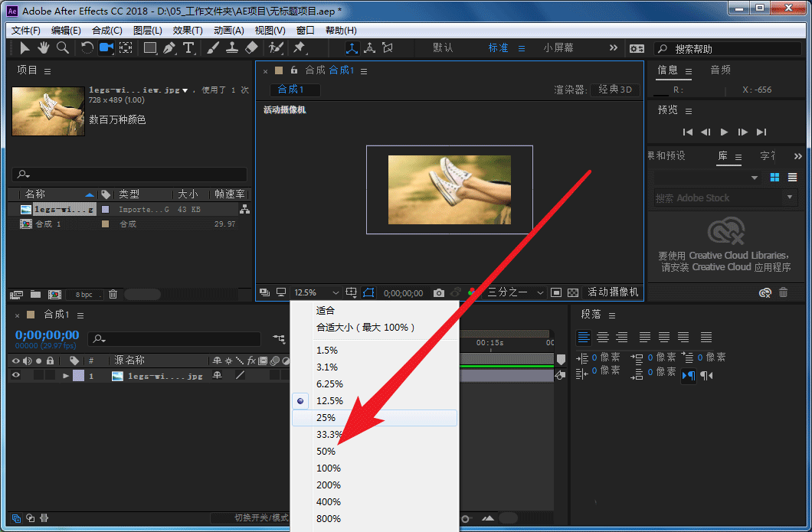This screenshot has width=812, height=532.
Task: Select the horizontal Type tool
Action: tap(188, 47)
